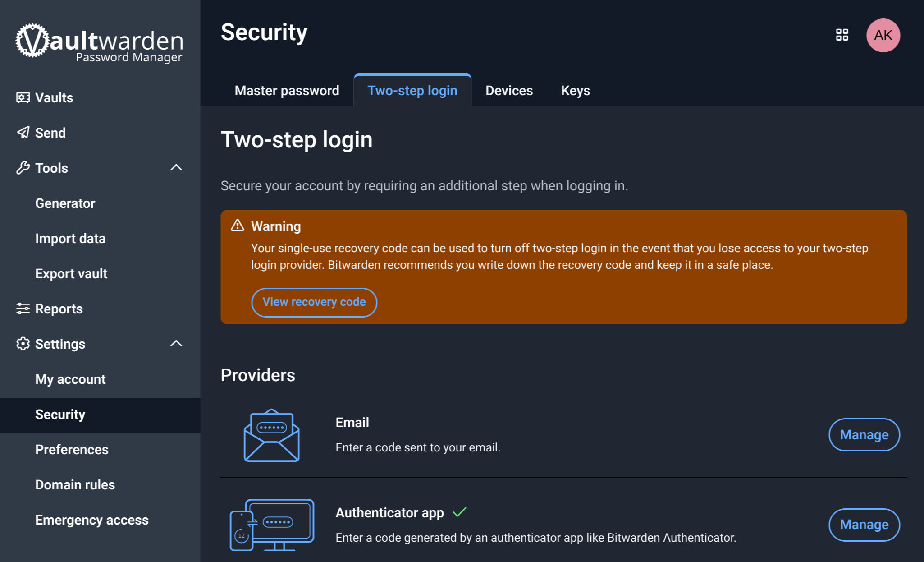Click the Settings gear icon

pyautogui.click(x=23, y=344)
